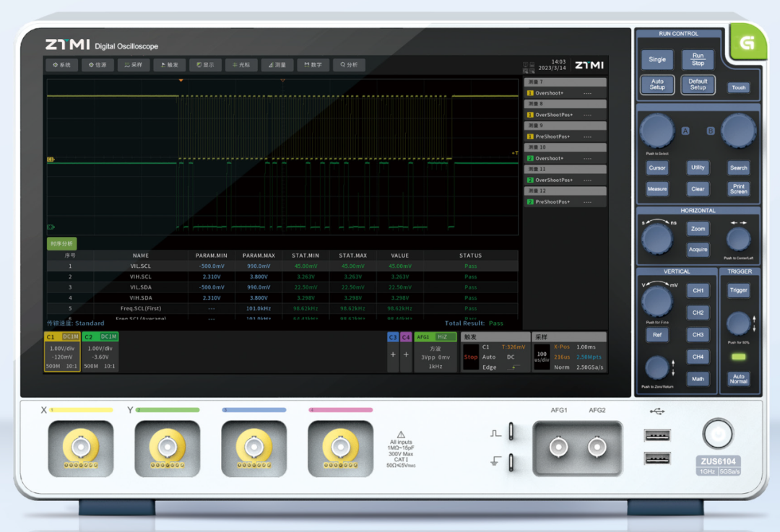Click the vertical V/mV scale knob
The height and width of the screenshot is (532, 780).
(657, 301)
